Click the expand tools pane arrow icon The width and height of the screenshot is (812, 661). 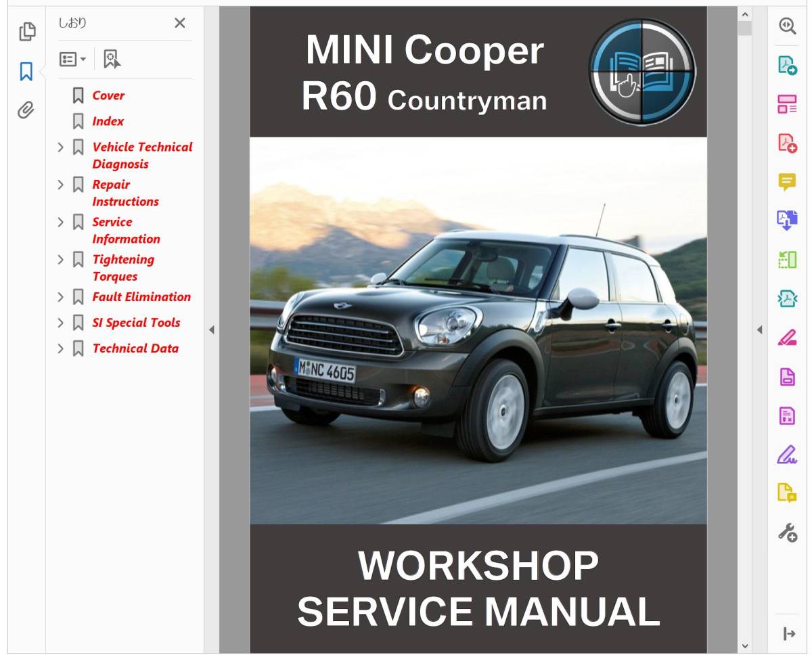pos(789,634)
